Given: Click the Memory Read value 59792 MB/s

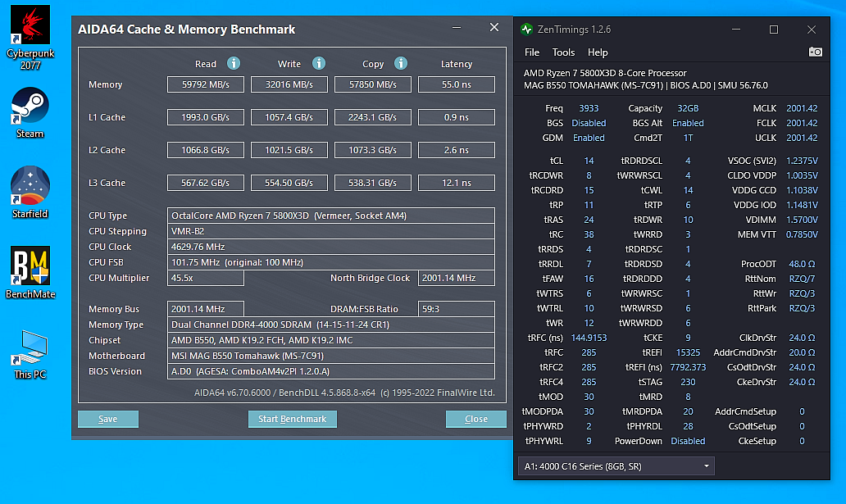Looking at the screenshot, I should pos(206,84).
